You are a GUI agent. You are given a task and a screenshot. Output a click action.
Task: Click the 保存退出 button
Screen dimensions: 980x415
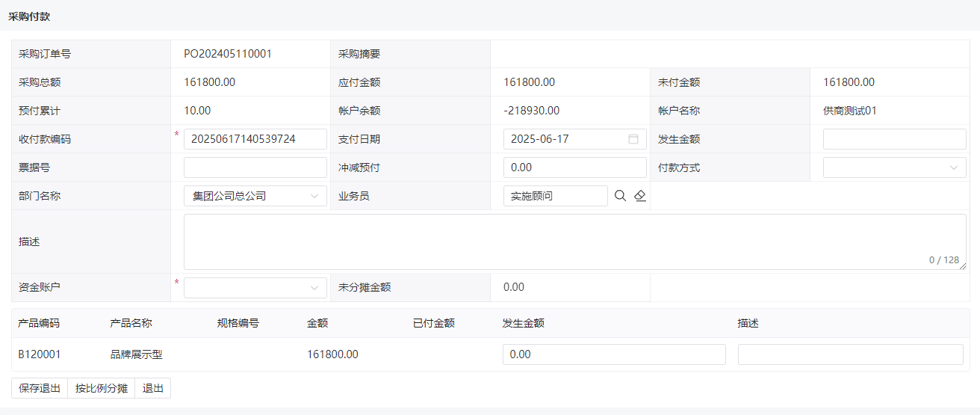coord(40,388)
